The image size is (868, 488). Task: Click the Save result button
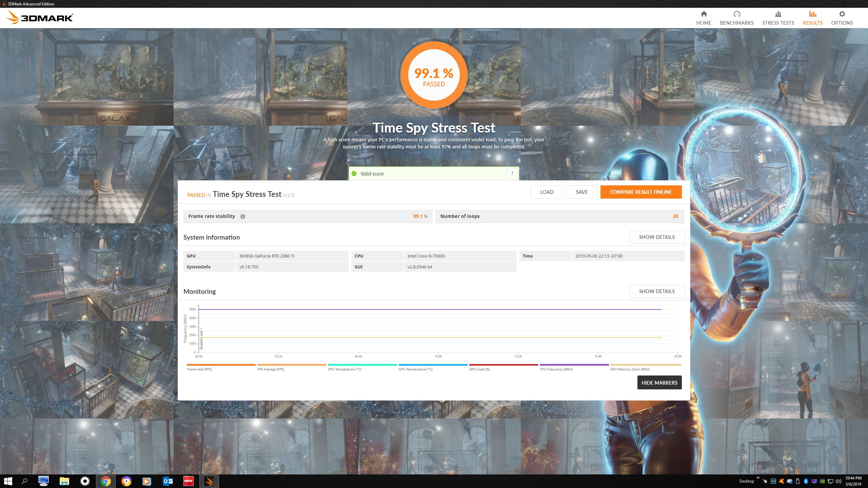pos(581,192)
